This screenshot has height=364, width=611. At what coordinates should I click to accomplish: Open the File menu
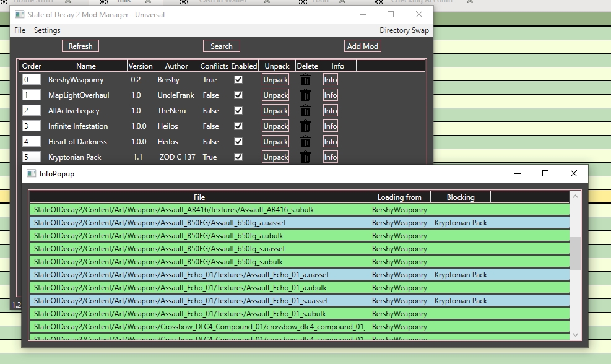(19, 30)
